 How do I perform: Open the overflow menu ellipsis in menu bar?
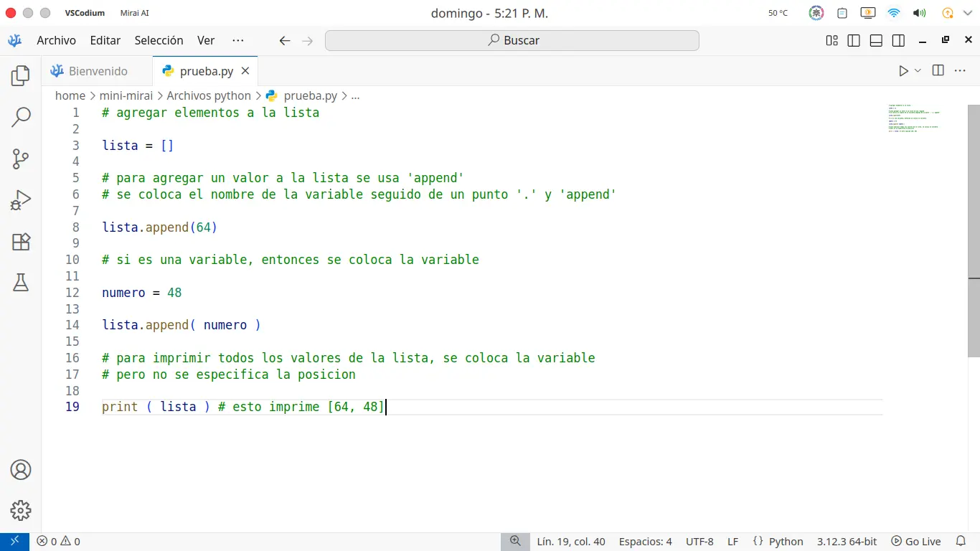coord(238,40)
